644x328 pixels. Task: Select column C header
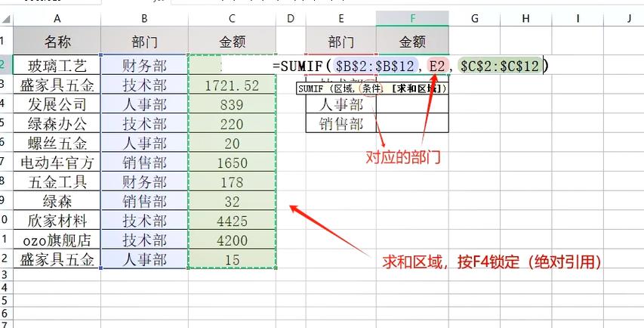[232, 18]
